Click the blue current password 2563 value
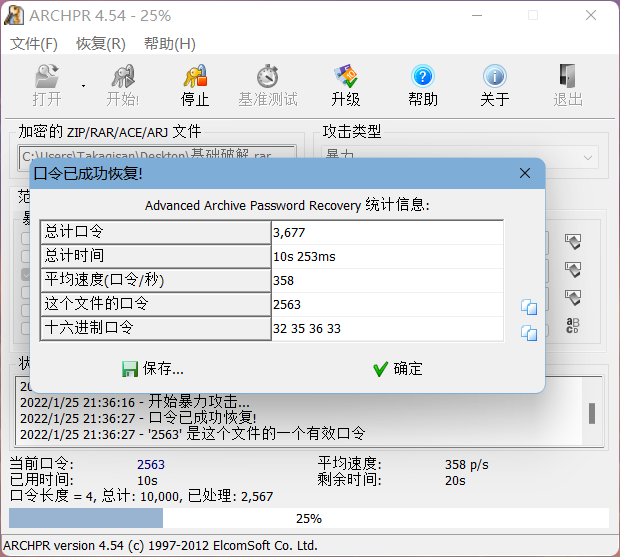Viewport: 620px width, 557px height. [x=151, y=464]
